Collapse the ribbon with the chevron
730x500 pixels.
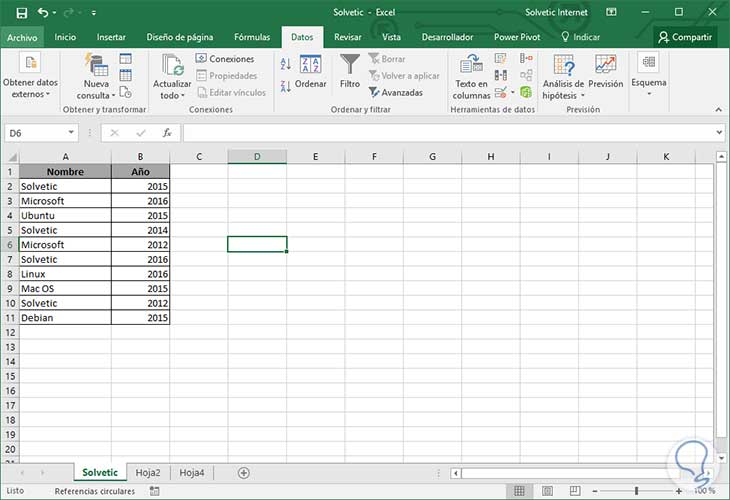(x=718, y=110)
